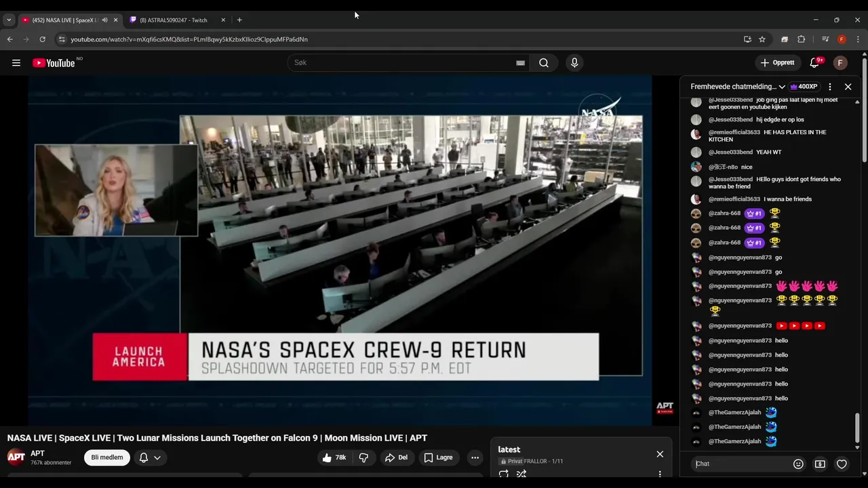Open Chrome extensions puzzle icon
This screenshot has width=868, height=488.
tap(801, 39)
